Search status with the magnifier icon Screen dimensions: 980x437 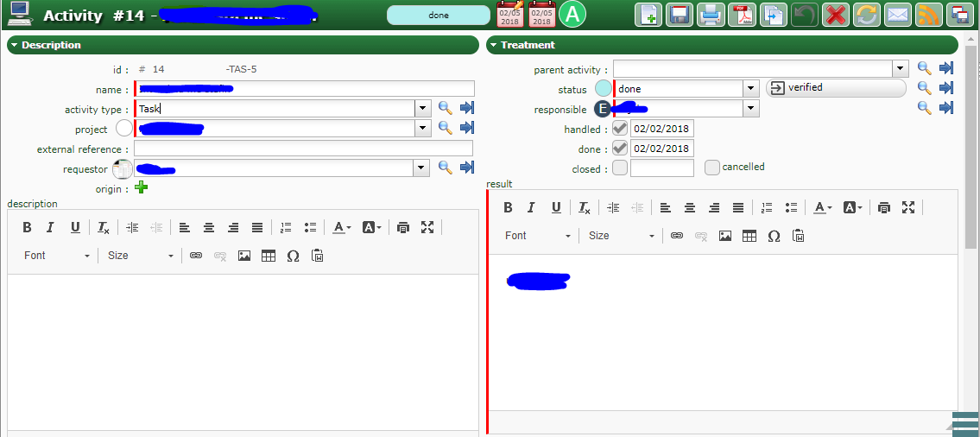(925, 88)
